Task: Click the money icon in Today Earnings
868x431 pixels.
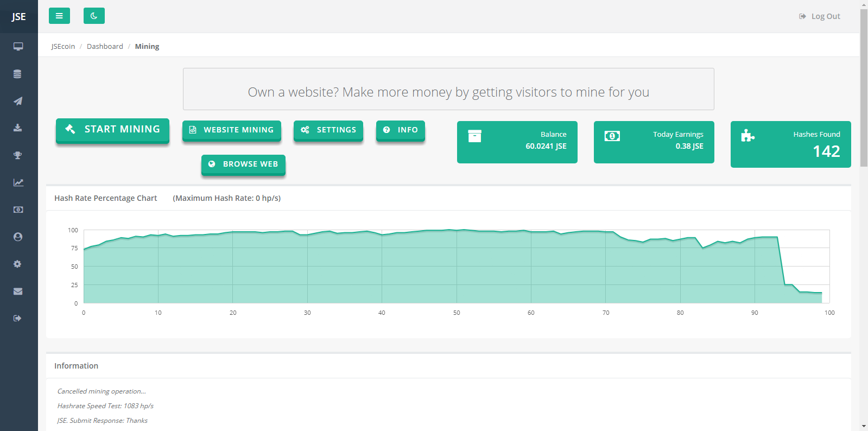Action: tap(612, 136)
